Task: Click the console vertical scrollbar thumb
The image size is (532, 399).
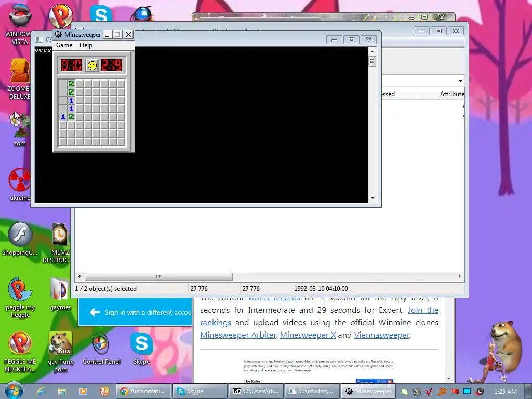Action: (x=372, y=61)
